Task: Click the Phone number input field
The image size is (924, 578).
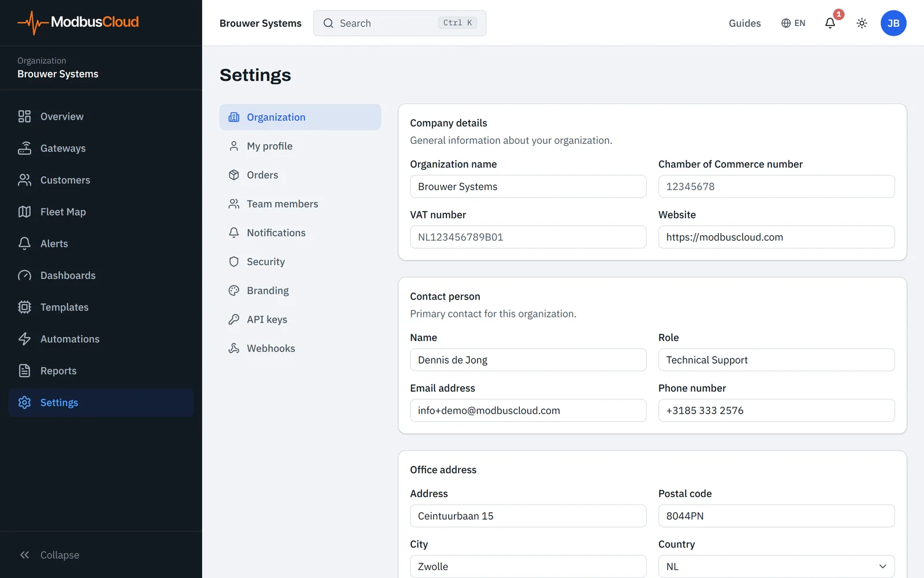Action: pyautogui.click(x=776, y=410)
